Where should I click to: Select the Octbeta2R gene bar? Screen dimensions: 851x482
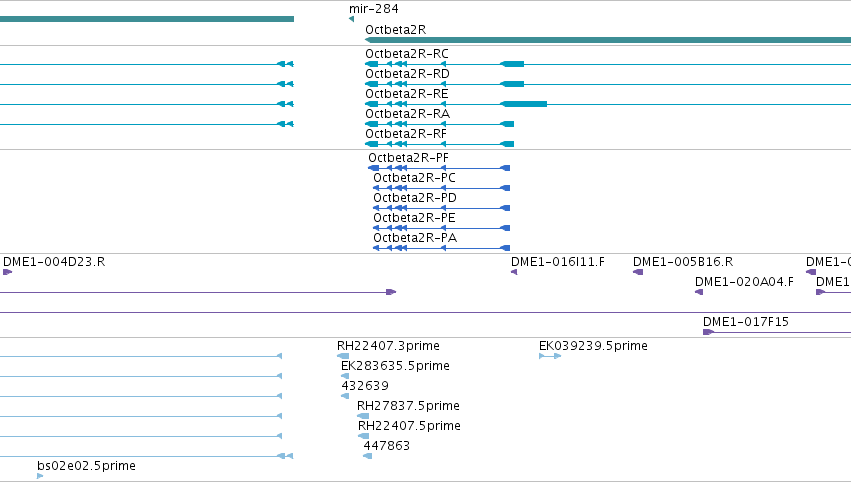click(608, 40)
